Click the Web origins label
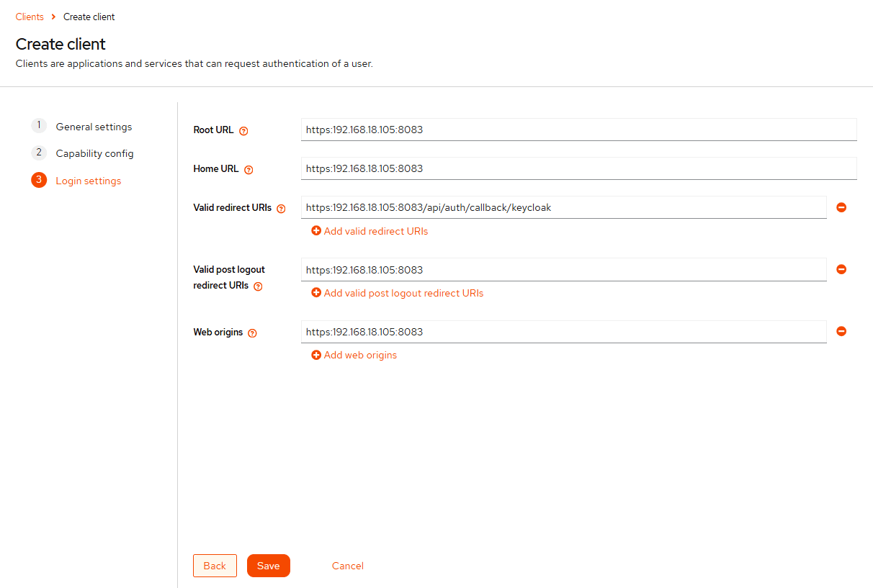The height and width of the screenshot is (588, 873). tap(218, 333)
